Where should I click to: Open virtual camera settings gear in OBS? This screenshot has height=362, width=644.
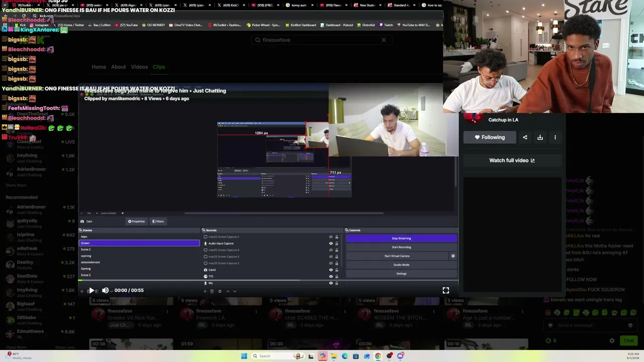click(453, 256)
